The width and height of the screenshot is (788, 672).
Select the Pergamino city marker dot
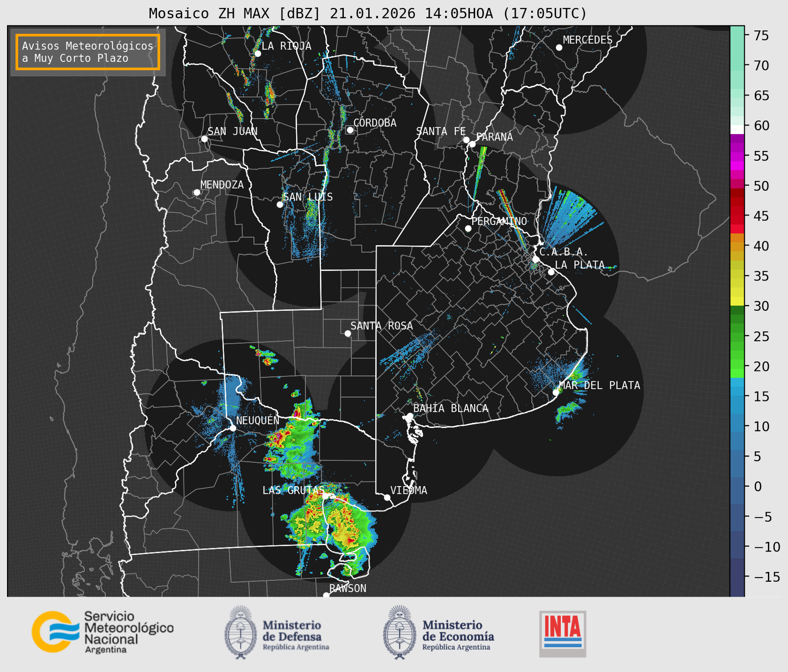[x=468, y=229]
